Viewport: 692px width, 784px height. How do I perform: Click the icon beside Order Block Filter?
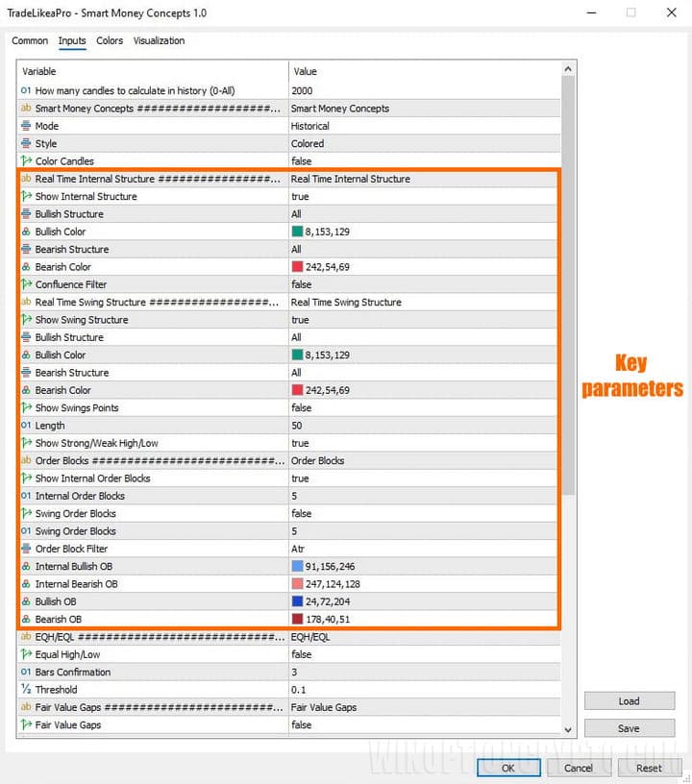pos(26,549)
